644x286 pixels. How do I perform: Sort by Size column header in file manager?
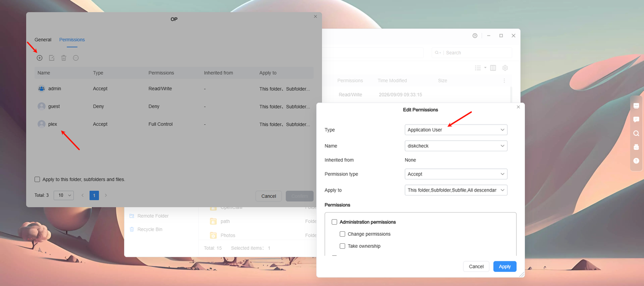[x=442, y=80]
